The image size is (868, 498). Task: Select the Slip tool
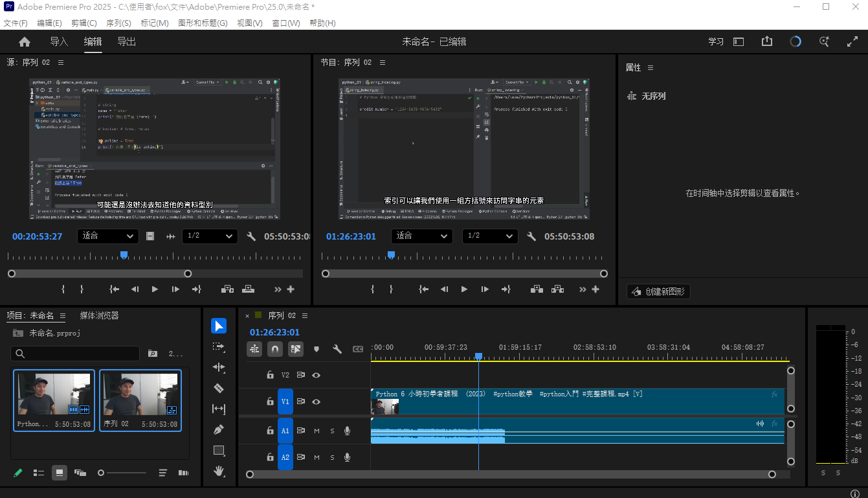[x=219, y=409]
